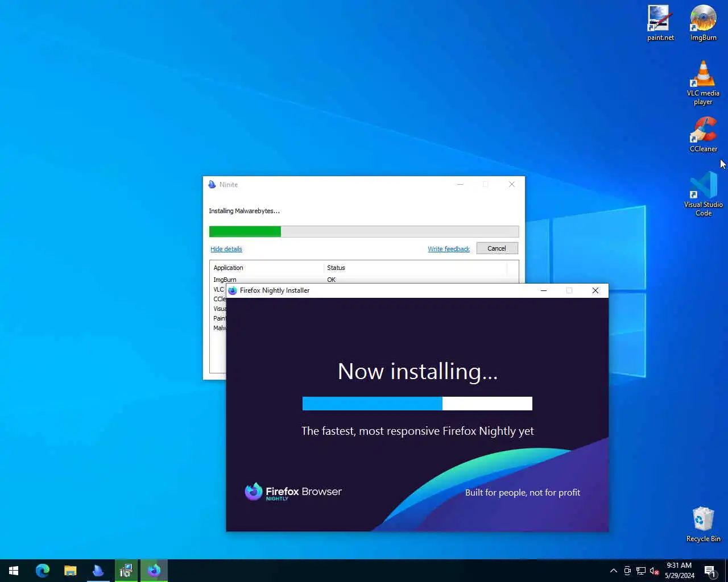The height and width of the screenshot is (582, 728).
Task: Minimize the Firefox Nightly Installer window
Action: (544, 290)
